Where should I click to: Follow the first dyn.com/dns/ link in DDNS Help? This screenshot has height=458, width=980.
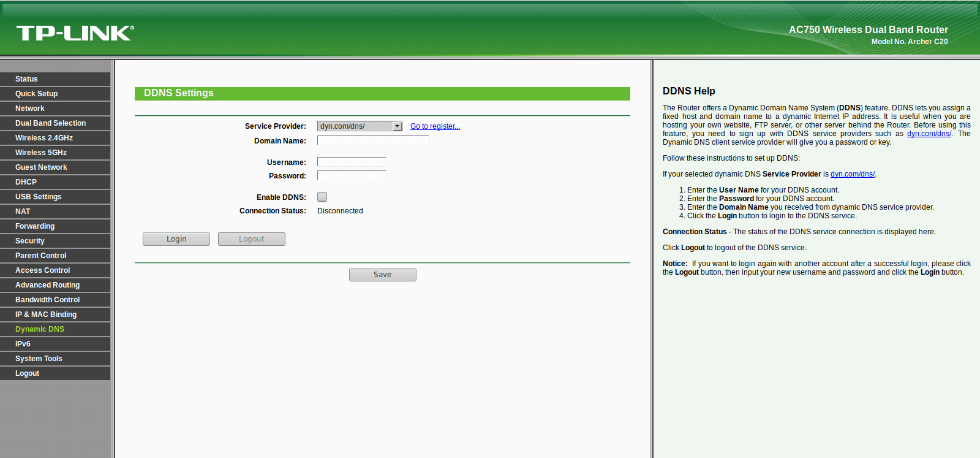(x=929, y=134)
